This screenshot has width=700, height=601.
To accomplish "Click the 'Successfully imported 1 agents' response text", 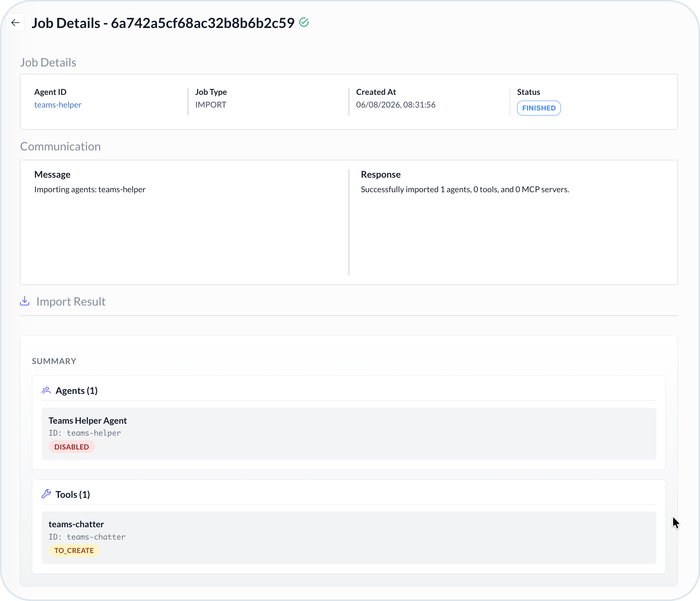I will [x=465, y=189].
